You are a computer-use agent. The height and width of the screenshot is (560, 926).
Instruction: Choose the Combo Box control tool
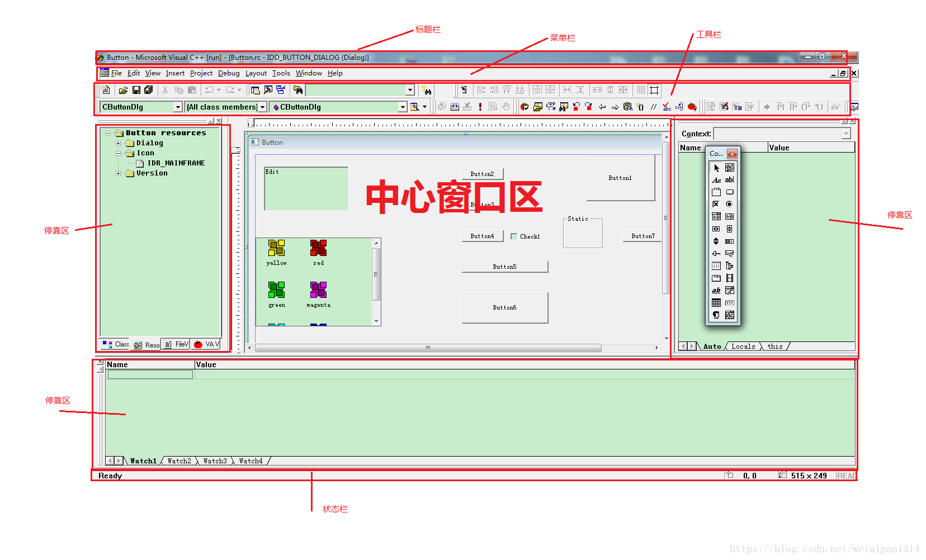click(716, 216)
